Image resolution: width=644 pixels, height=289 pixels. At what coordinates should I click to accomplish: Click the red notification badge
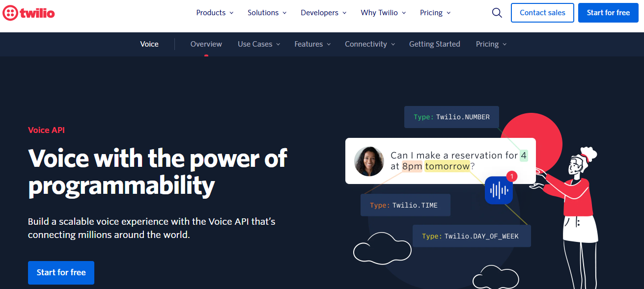point(511,176)
